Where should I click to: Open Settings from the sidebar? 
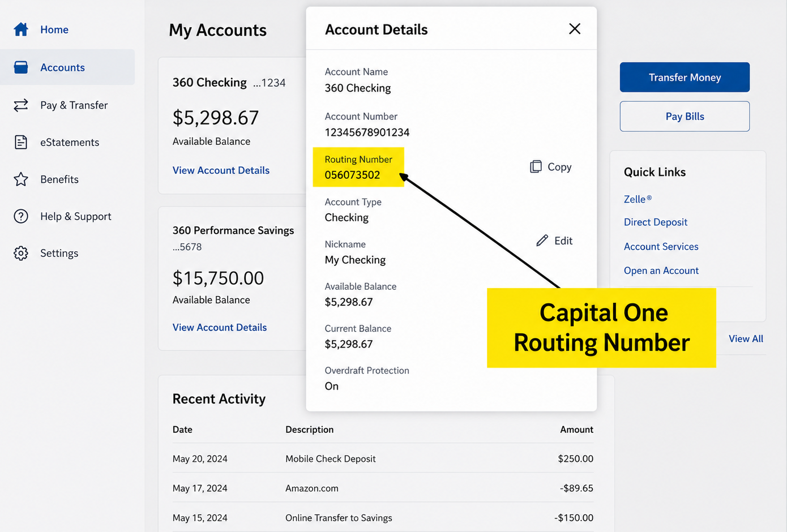(x=59, y=253)
